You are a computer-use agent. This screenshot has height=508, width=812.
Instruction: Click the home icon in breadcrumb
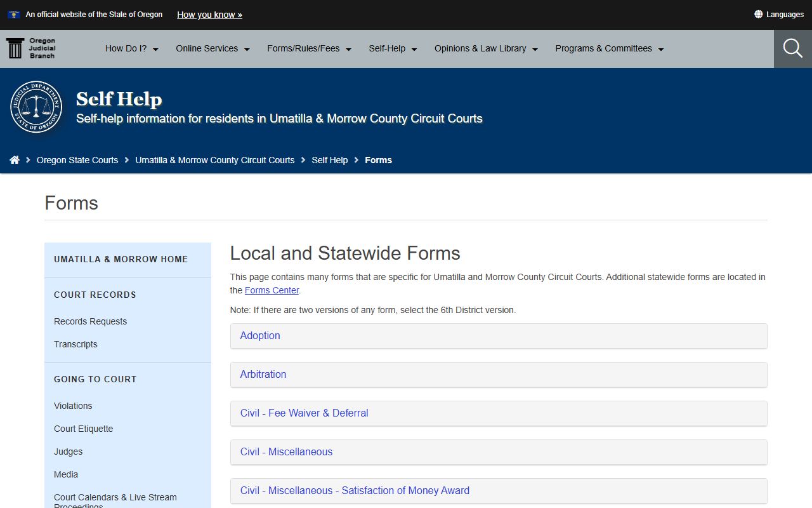click(15, 160)
